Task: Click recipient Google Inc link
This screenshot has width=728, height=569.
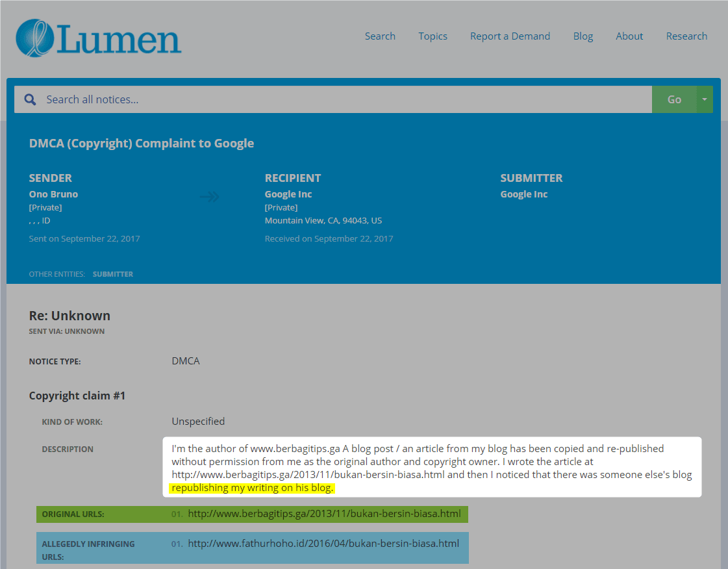Action: 288,194
